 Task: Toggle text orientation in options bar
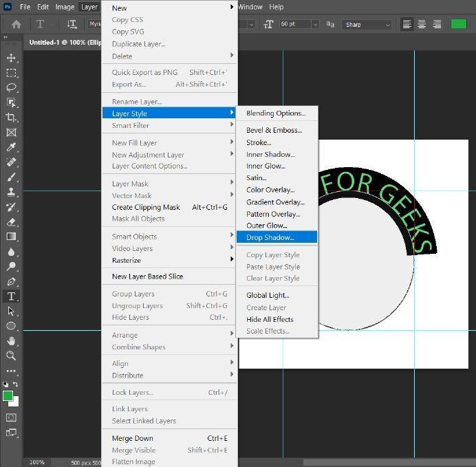point(72,24)
